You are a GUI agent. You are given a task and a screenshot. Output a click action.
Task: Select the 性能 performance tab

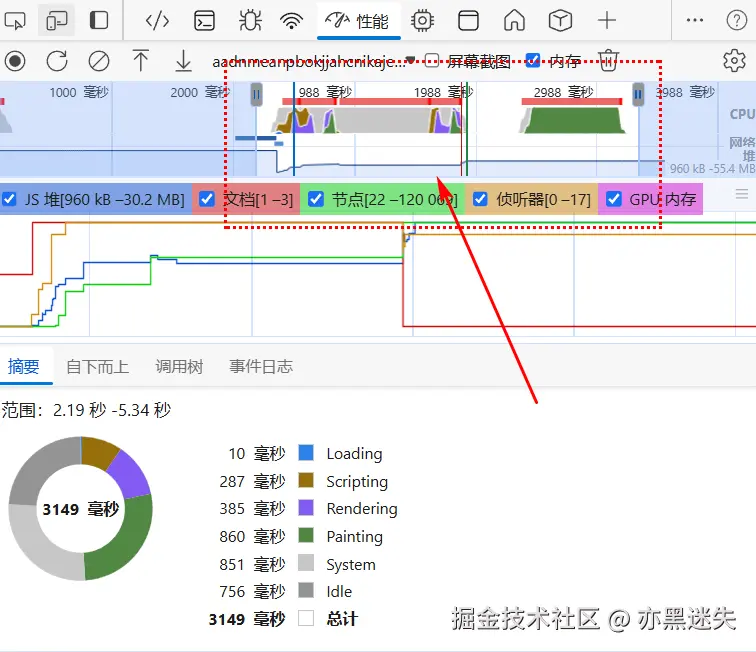[359, 21]
